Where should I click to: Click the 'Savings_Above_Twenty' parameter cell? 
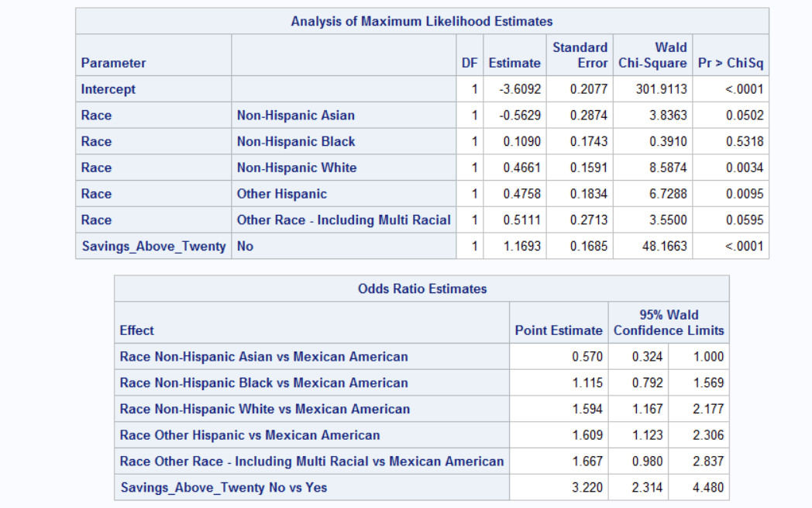pyautogui.click(x=154, y=246)
